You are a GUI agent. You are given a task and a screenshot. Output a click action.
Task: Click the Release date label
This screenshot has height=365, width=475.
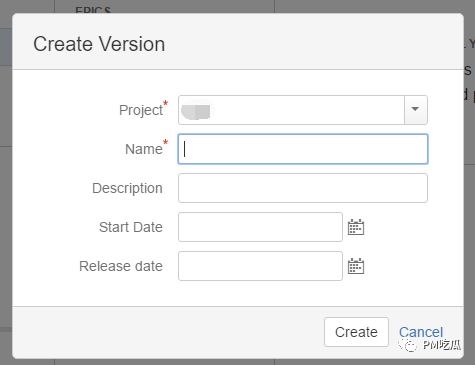pos(121,266)
